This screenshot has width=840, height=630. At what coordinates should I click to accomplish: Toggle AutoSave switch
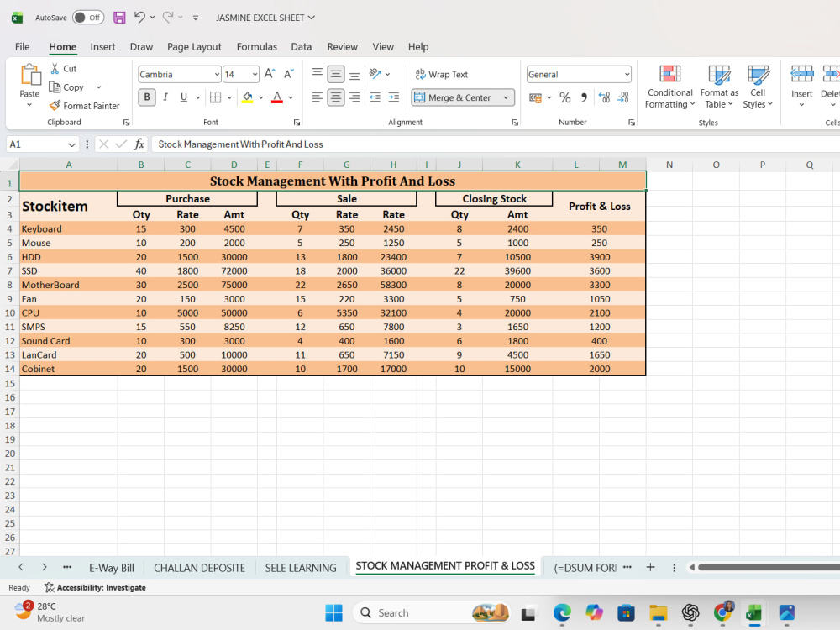point(88,18)
